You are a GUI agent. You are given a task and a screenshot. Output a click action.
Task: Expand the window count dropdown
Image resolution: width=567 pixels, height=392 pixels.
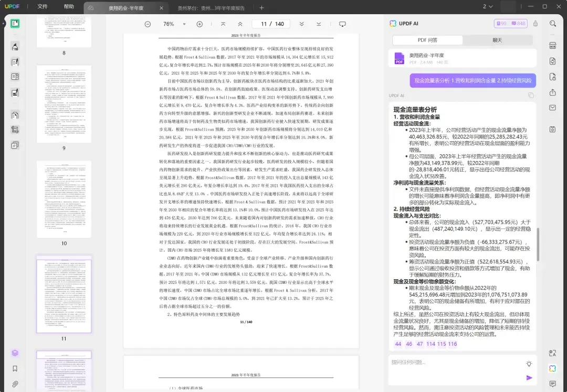coord(488,6)
